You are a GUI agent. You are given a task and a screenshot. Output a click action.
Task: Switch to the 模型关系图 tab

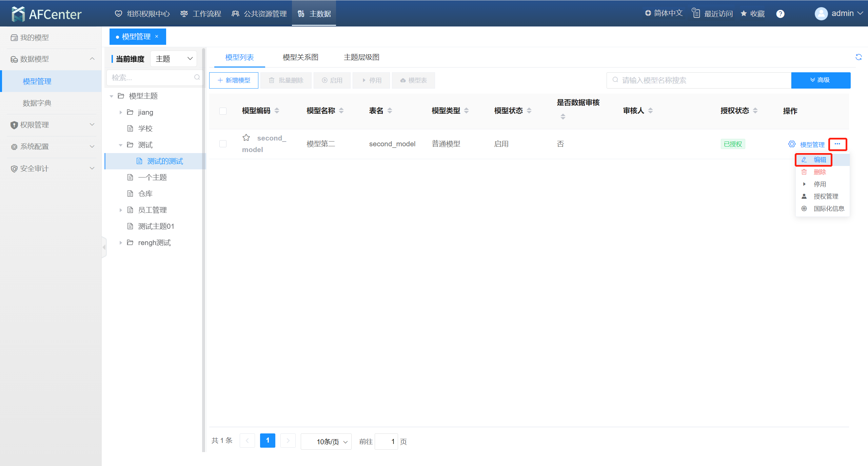click(300, 57)
